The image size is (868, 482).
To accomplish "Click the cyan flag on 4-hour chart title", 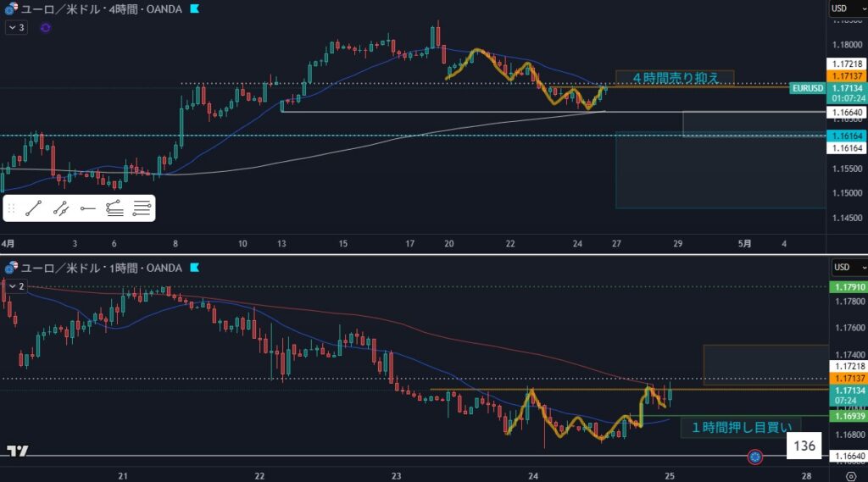I will tap(195, 9).
